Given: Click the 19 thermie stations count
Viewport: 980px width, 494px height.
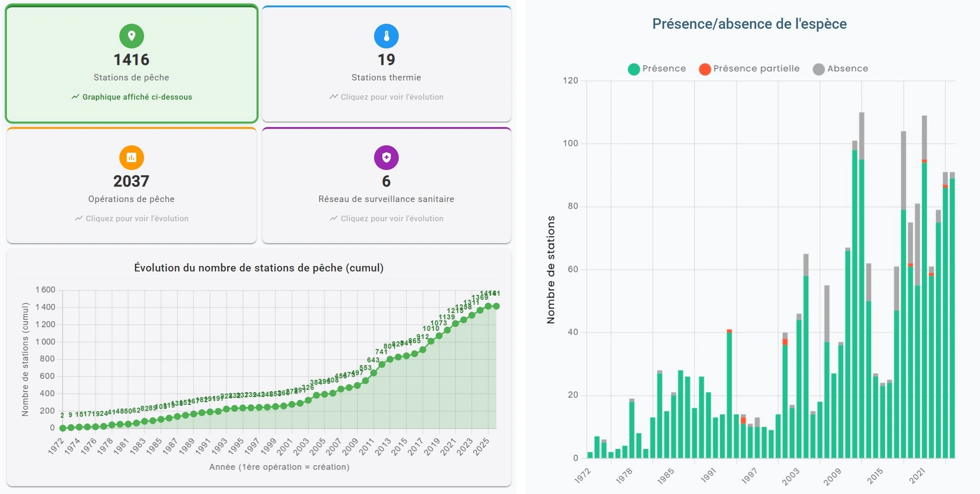Looking at the screenshot, I should 386,60.
